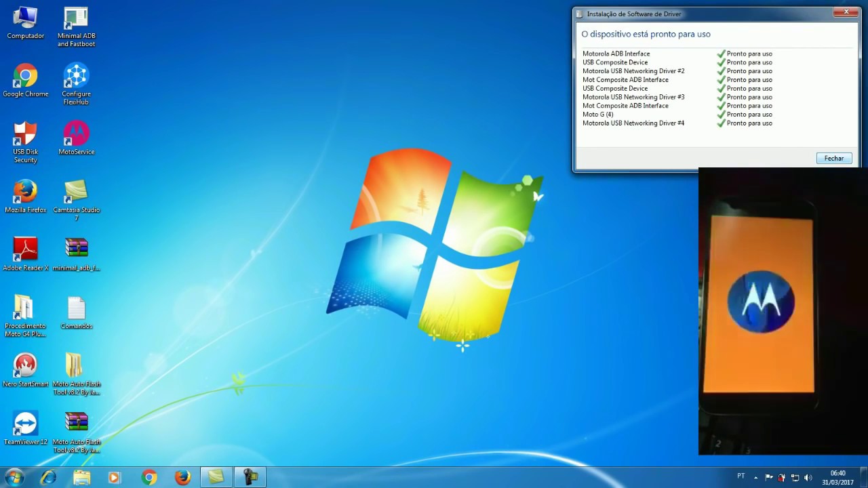Open the MotoService shortcut
868x488 pixels.
pos(76,138)
